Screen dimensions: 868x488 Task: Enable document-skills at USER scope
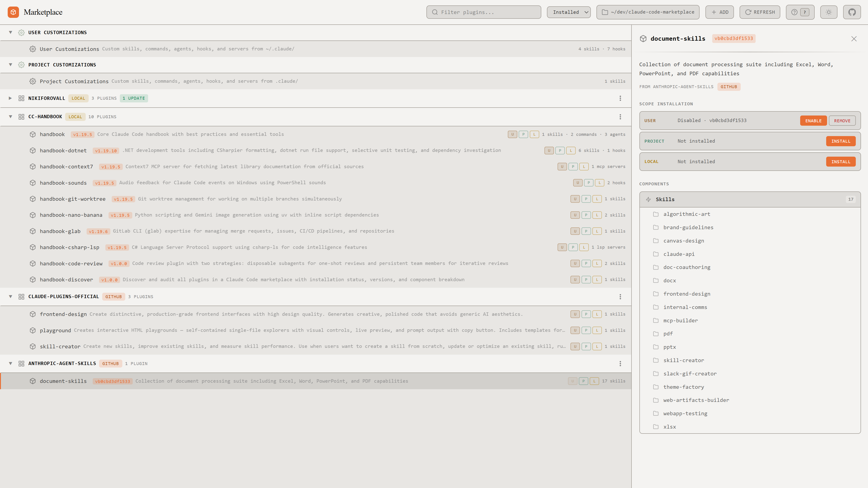(813, 120)
